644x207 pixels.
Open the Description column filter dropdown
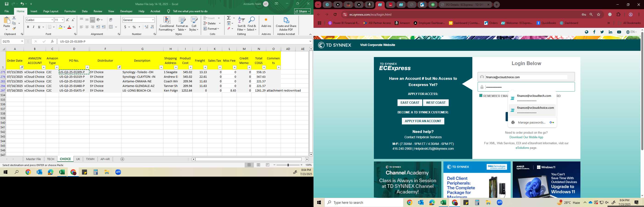[x=161, y=67]
